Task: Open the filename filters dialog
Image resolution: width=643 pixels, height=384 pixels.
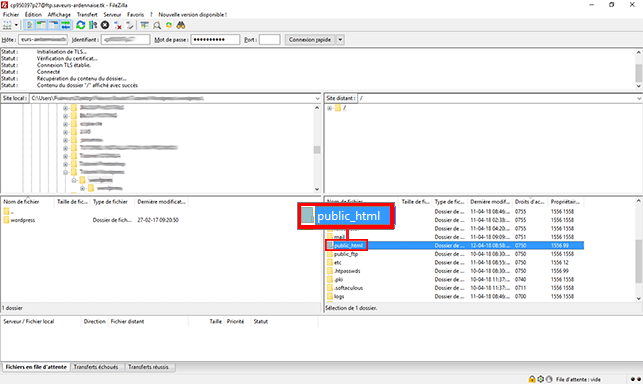Action: [x=144, y=25]
